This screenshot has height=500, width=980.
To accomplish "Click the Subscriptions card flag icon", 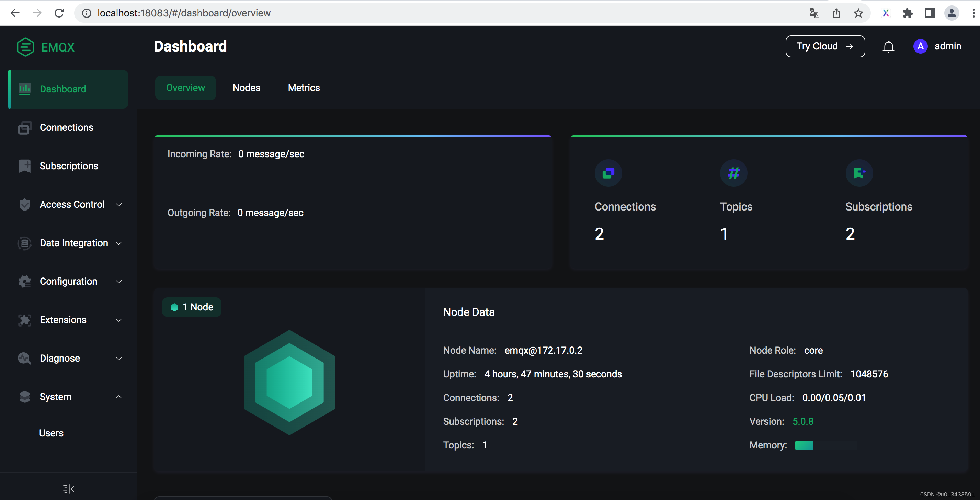I will click(x=859, y=173).
